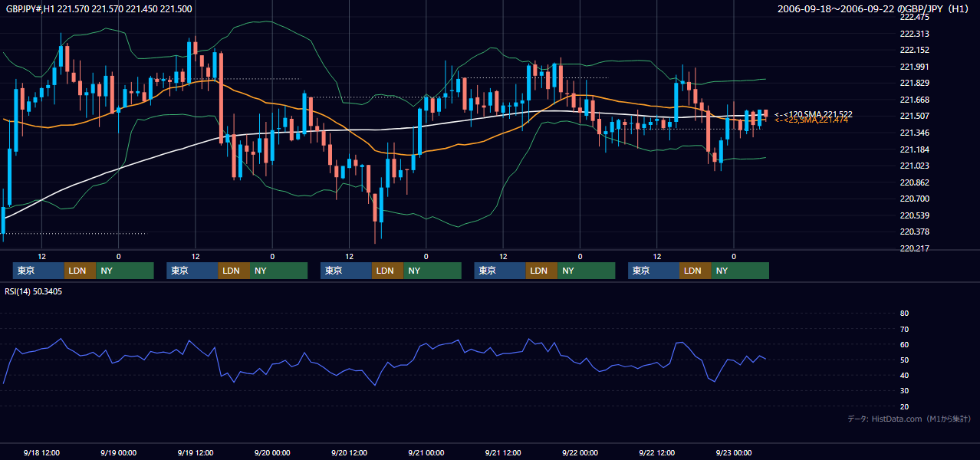Select the last 東京 session block
The width and height of the screenshot is (980, 460).
pyautogui.click(x=653, y=271)
